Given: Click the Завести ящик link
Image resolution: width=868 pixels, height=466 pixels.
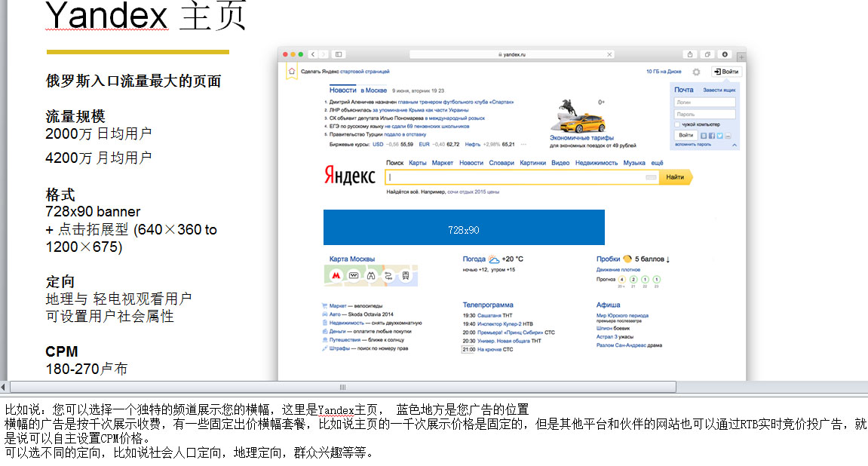Looking at the screenshot, I should click(x=719, y=90).
